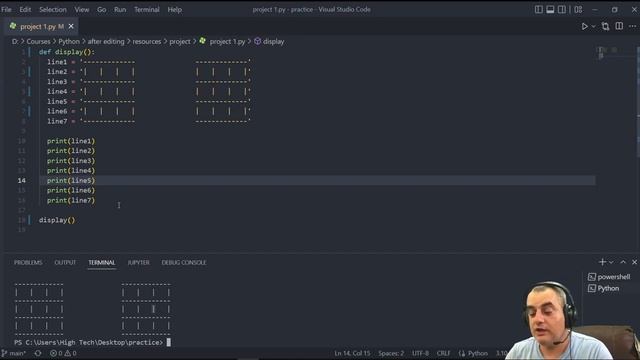Switch to the DEBUG CONSOLE tab
640x360 pixels.
click(x=184, y=262)
